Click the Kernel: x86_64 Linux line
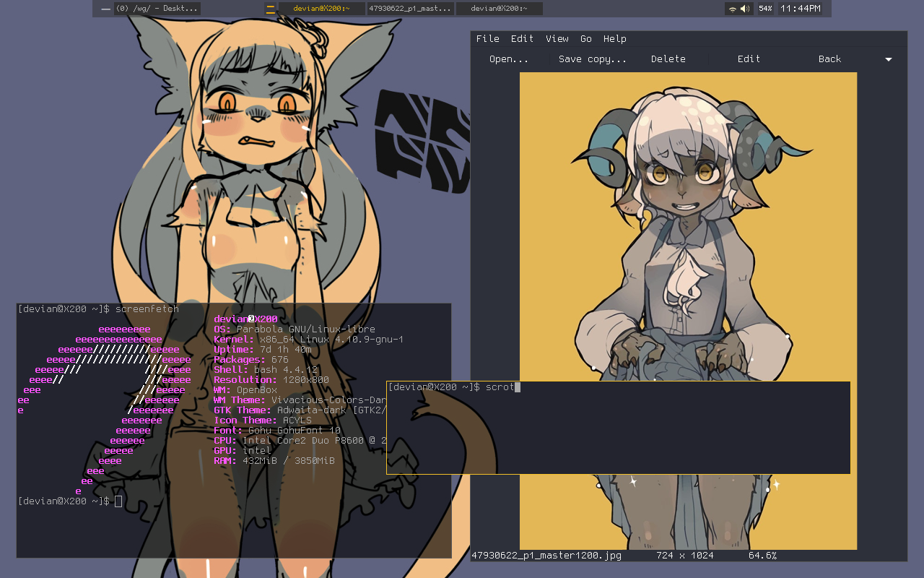Viewport: 924px width, 578px height. click(x=309, y=340)
